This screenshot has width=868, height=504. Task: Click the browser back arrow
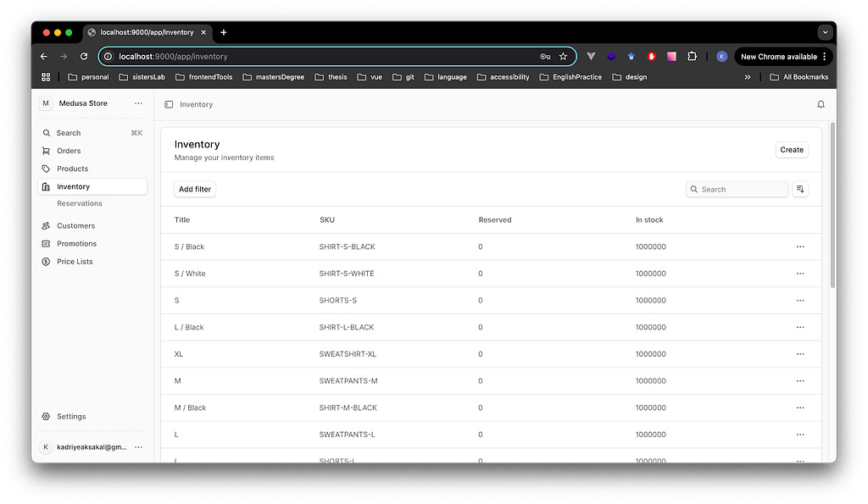44,57
